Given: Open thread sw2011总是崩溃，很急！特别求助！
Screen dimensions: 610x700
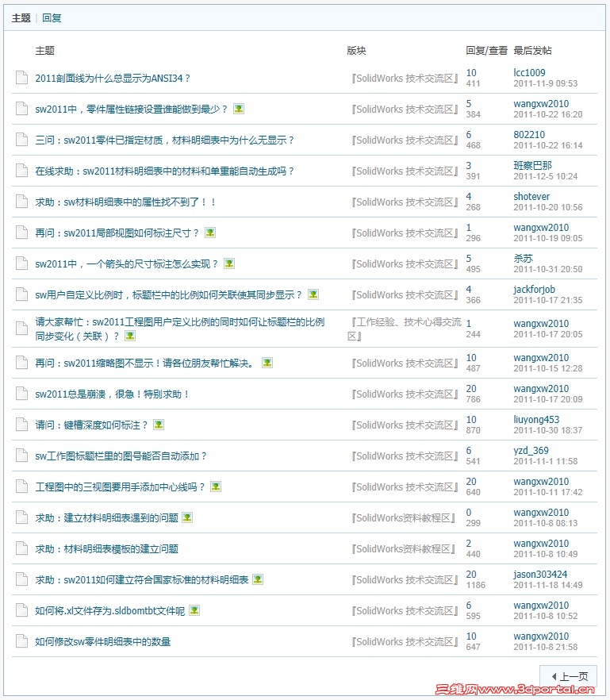Looking at the screenshot, I should click(112, 394).
